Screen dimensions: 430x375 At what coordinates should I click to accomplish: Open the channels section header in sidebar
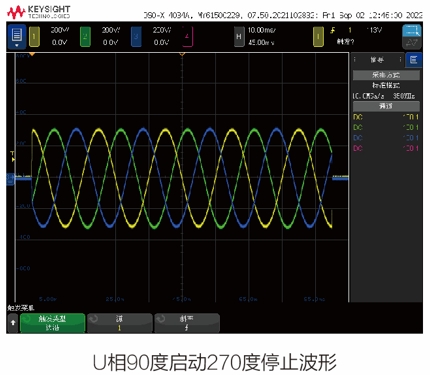coord(386,106)
